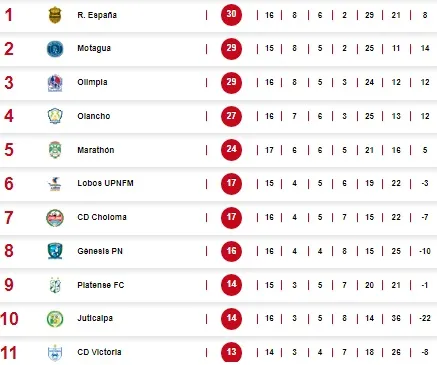The image size is (437, 365).
Task: Click the CD Choloma team crest
Action: [x=55, y=218]
